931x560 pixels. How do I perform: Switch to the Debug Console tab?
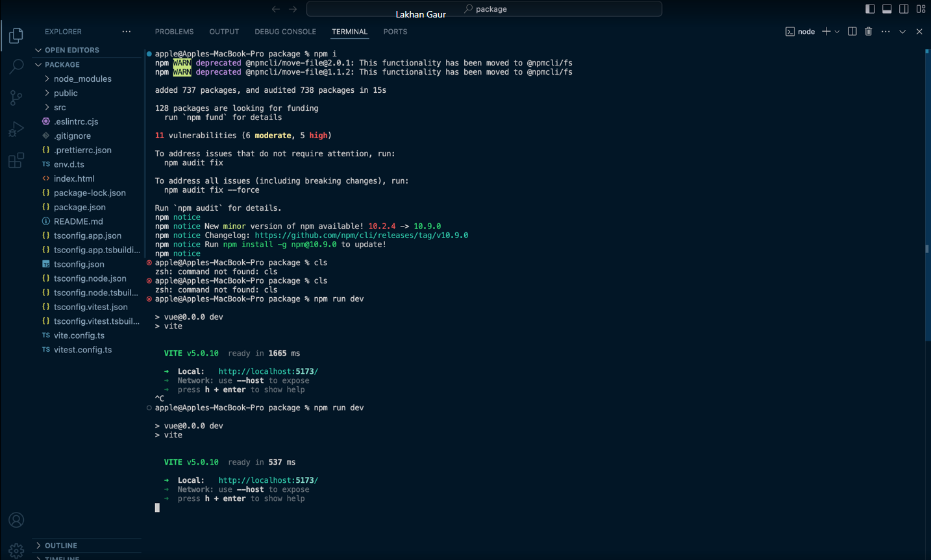pyautogui.click(x=285, y=31)
